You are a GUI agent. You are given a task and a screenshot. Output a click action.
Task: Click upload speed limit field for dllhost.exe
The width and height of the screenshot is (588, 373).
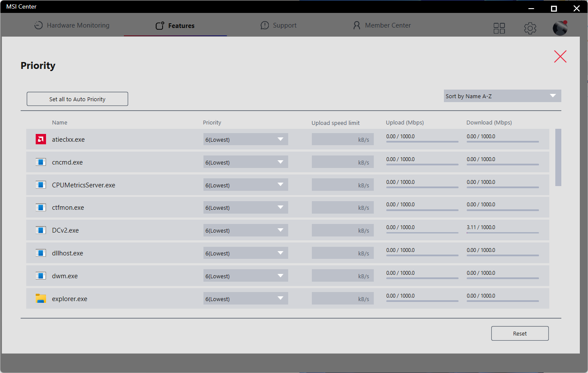[343, 253]
